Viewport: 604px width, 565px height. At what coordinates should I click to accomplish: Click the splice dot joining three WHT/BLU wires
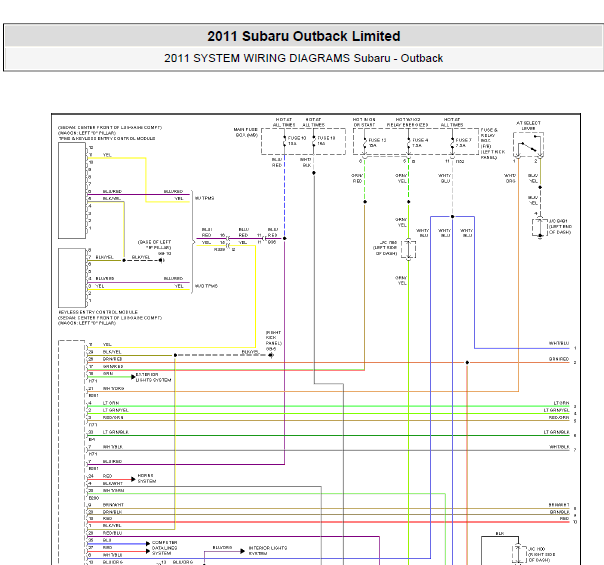[x=452, y=216]
